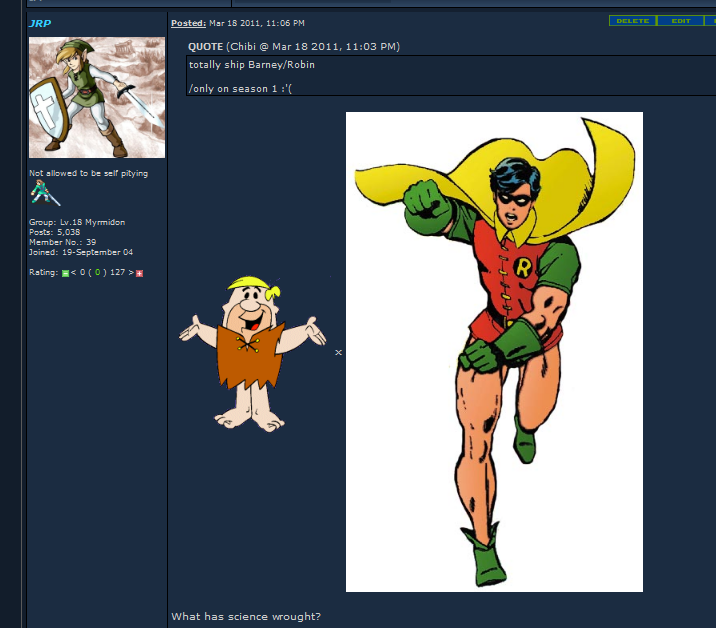Click the 'Posts: 5,038' text
Screen dimensions: 716x628
tap(54, 232)
